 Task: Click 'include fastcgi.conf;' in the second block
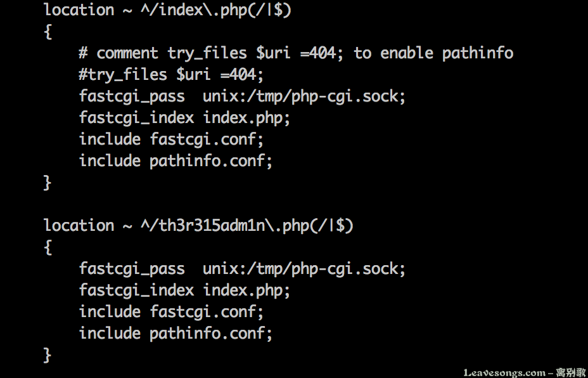[x=171, y=311]
